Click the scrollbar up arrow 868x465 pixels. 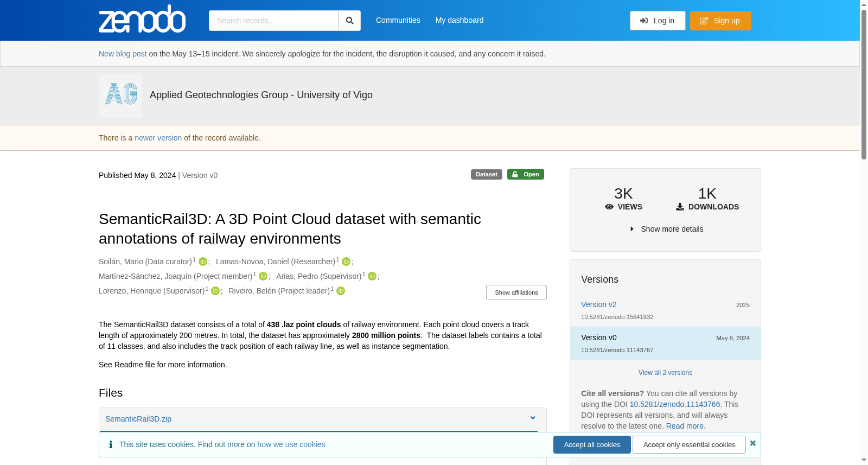[864, 4]
